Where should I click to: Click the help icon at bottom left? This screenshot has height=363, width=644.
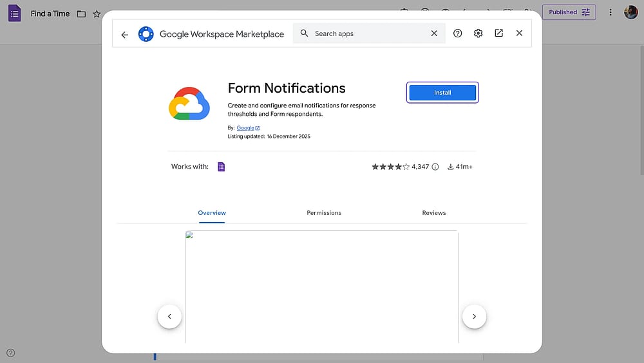click(11, 353)
